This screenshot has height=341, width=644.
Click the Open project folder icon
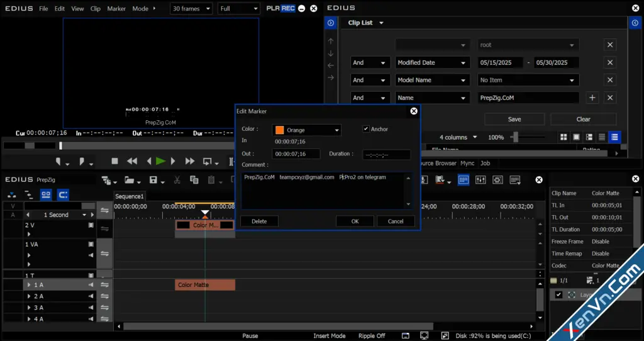(x=130, y=180)
